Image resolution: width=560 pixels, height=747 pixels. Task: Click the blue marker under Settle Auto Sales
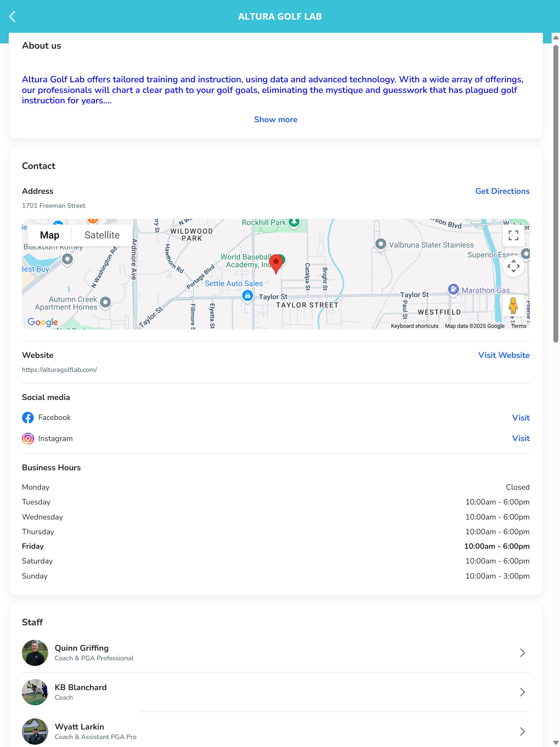[x=247, y=296]
